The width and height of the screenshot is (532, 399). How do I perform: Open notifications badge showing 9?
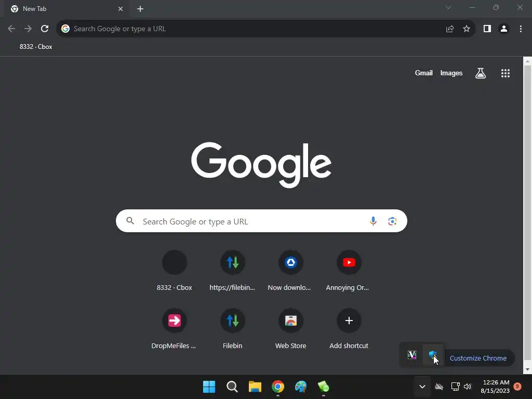click(517, 387)
